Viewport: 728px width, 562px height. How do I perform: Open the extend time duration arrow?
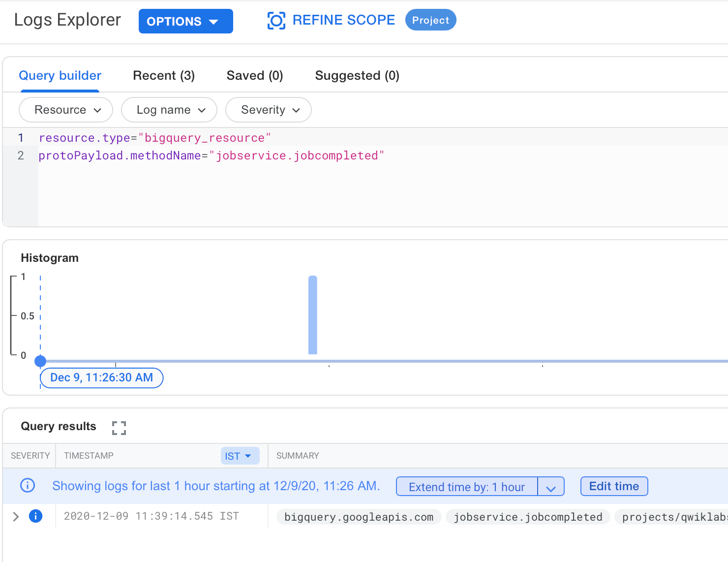(x=551, y=487)
